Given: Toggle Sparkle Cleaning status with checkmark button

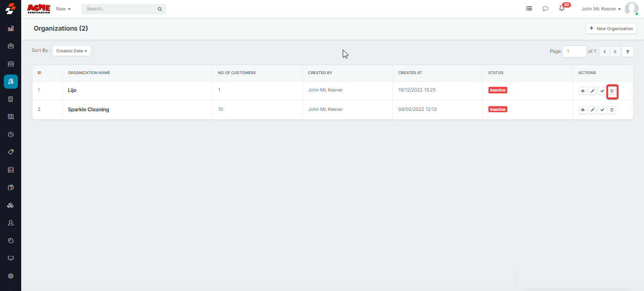Looking at the screenshot, I should point(602,110).
